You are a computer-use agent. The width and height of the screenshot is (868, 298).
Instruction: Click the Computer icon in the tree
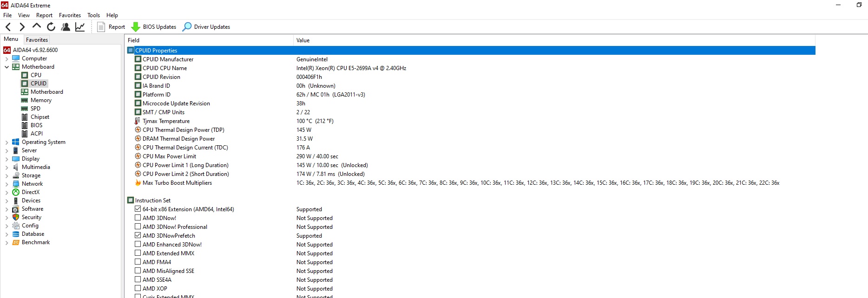point(16,58)
